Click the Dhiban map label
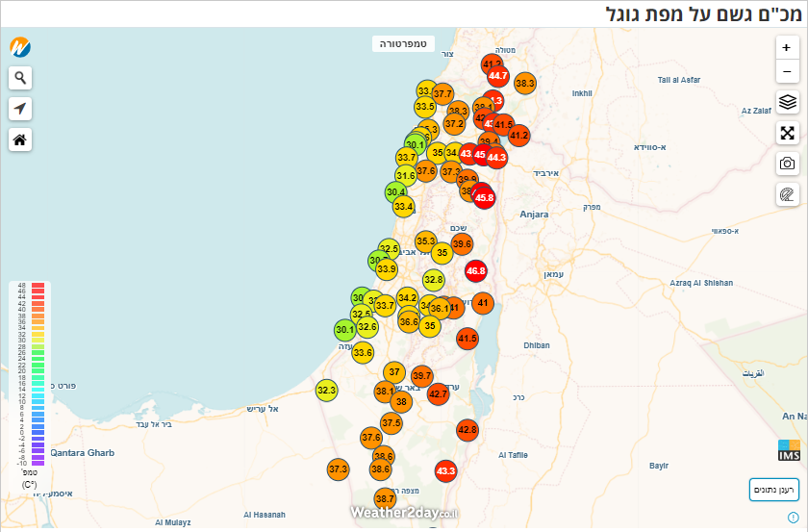This screenshot has width=808, height=532. (x=537, y=345)
